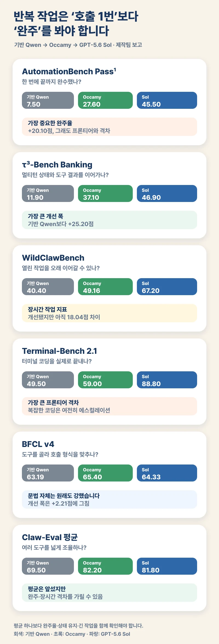Click the WildClawBench heading
The width and height of the screenshot is (219, 644).
point(53,258)
